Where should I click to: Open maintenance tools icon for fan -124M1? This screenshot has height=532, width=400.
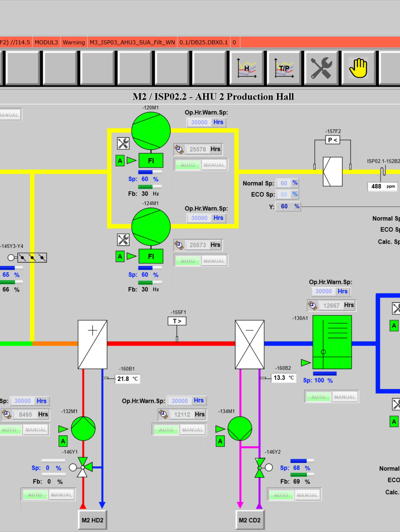pos(123,240)
